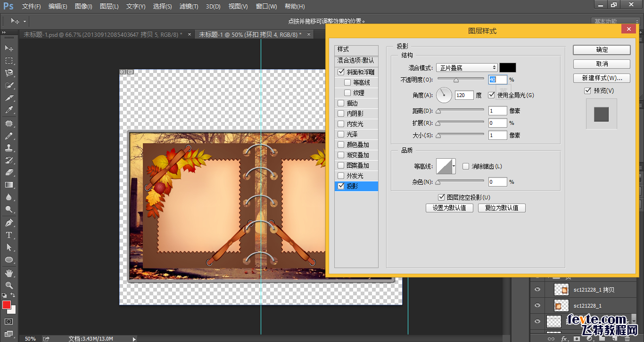
Task: Select the Hand tool
Action: [x=9, y=273]
